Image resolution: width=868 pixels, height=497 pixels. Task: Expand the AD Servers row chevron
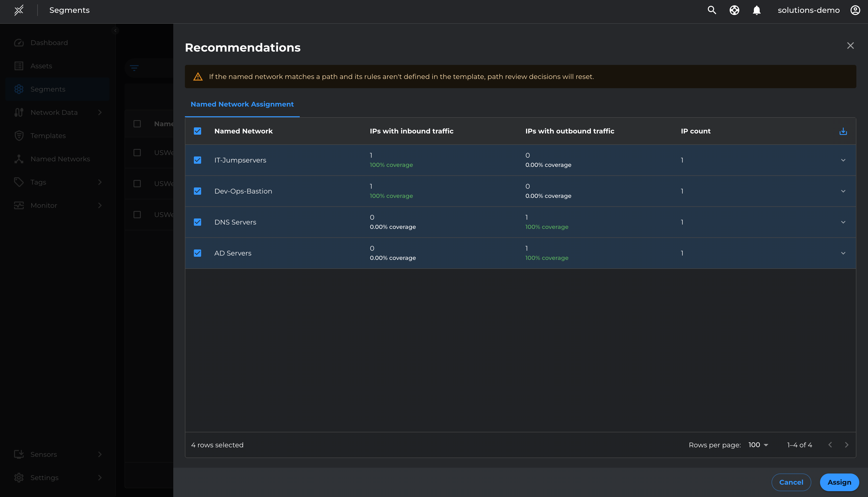coord(843,253)
